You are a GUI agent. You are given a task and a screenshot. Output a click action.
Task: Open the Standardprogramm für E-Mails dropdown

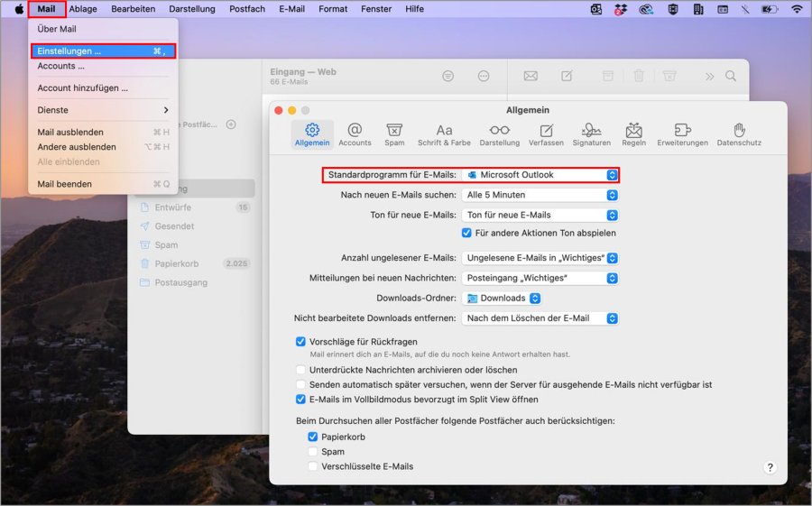tap(540, 175)
